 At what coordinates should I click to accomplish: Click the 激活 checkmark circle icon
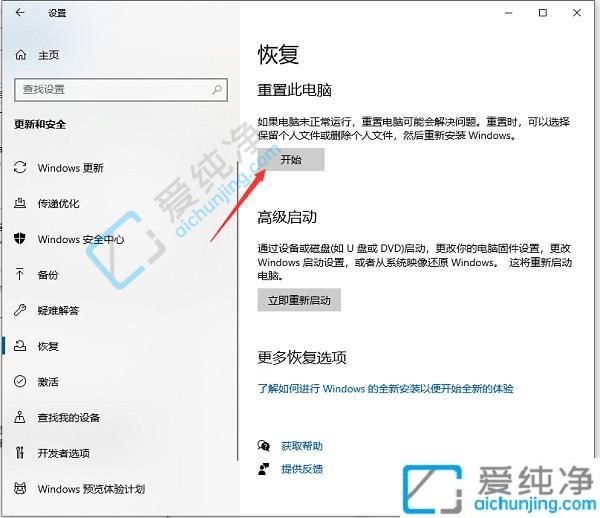(x=20, y=381)
